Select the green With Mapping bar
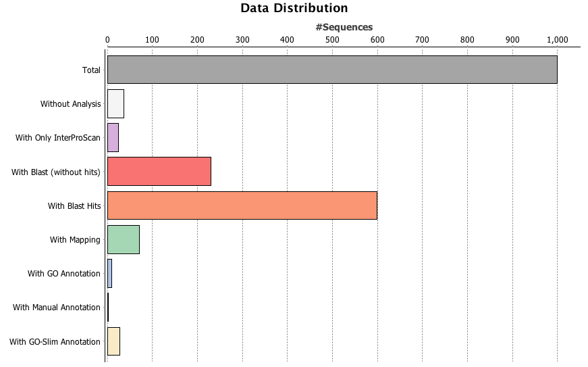The width and height of the screenshot is (588, 367). tap(123, 239)
